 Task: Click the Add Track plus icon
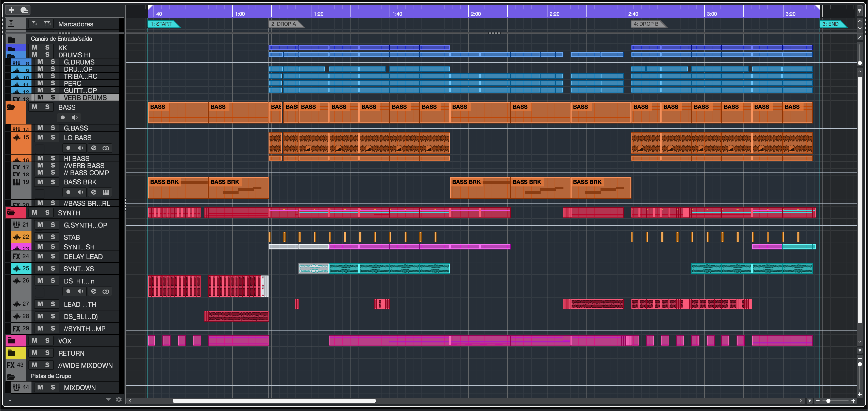pos(11,10)
